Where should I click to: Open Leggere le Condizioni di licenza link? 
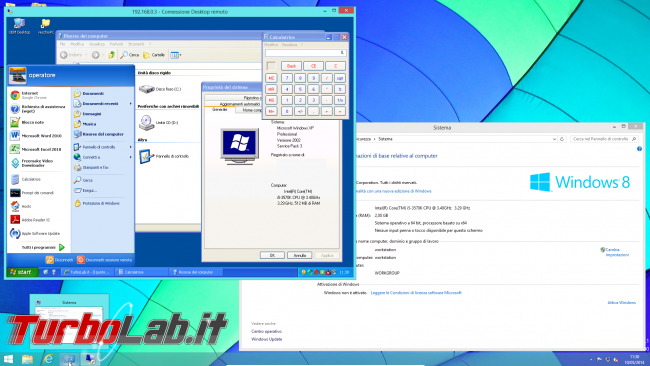click(416, 293)
